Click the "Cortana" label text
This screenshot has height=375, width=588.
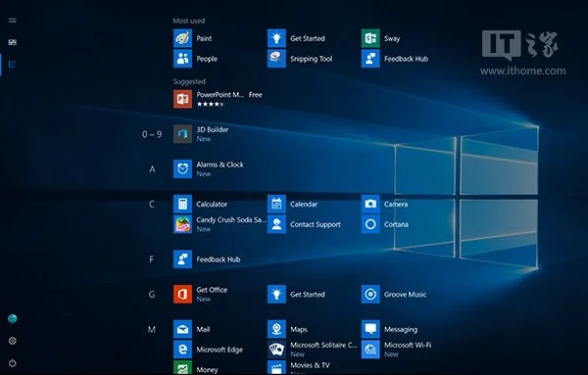(396, 224)
